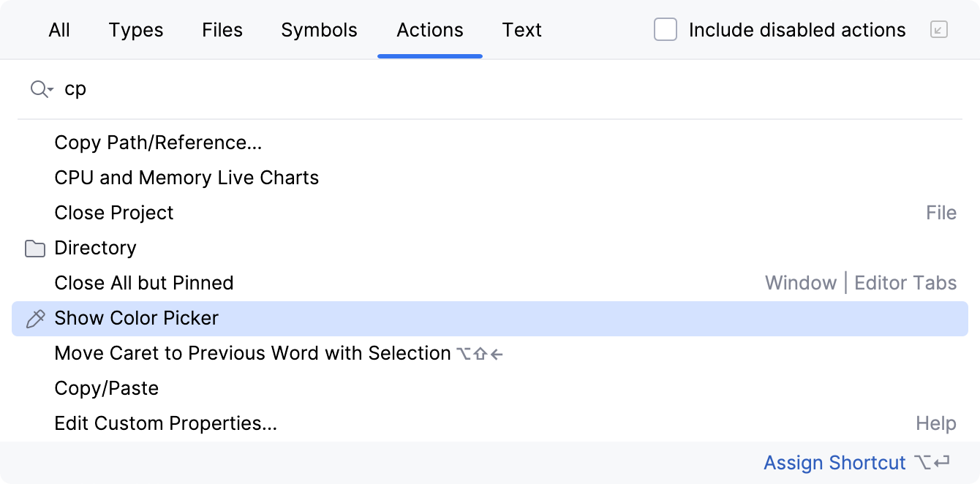Click the open-in-find-window arrow icon
This screenshot has width=980, height=484.
pyautogui.click(x=939, y=30)
